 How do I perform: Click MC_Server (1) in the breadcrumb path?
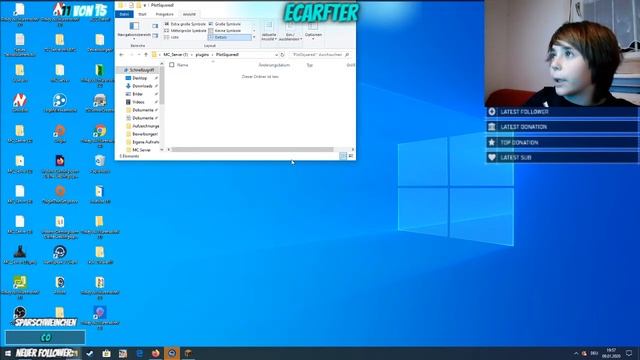click(x=176, y=55)
